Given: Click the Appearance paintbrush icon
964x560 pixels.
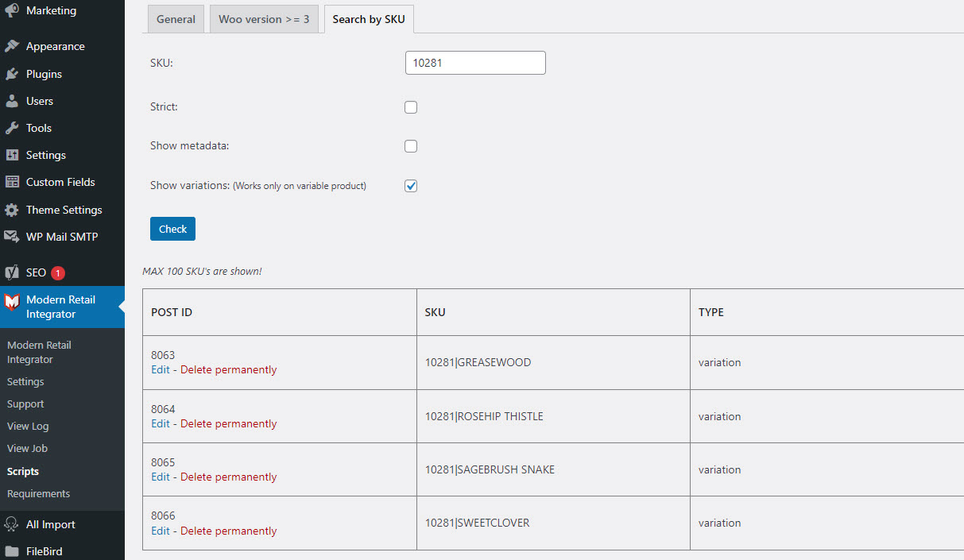Looking at the screenshot, I should pyautogui.click(x=12, y=46).
